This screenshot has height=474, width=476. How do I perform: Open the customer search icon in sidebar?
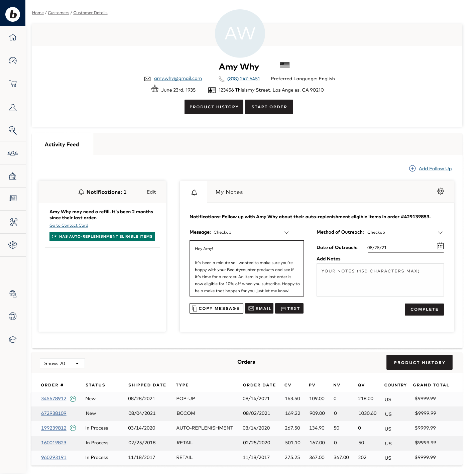point(13,130)
